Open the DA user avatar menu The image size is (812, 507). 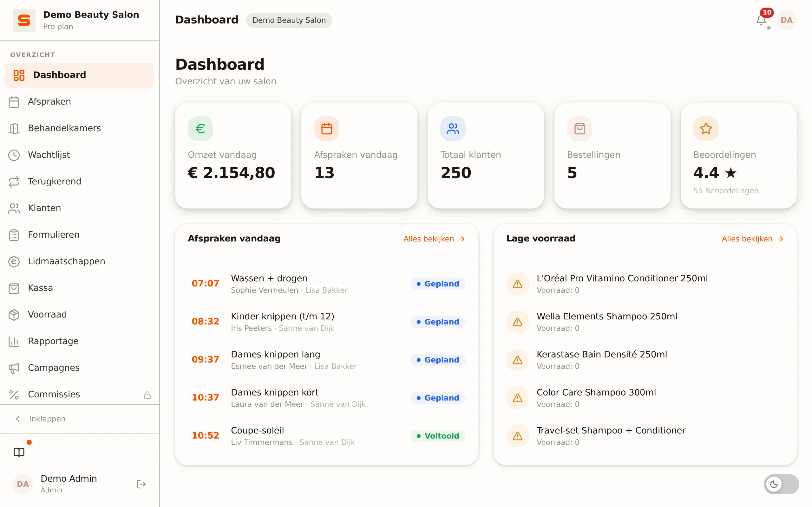tap(786, 20)
